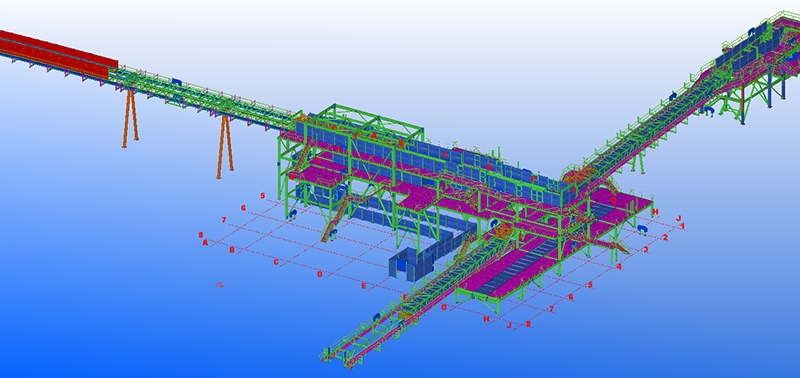This screenshot has width=800, height=378.
Task: Click ground-level grid label B
Action: [x=232, y=250]
